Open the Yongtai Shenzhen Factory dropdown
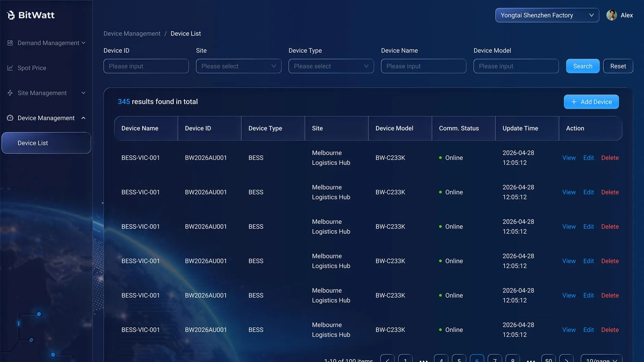 (x=547, y=15)
